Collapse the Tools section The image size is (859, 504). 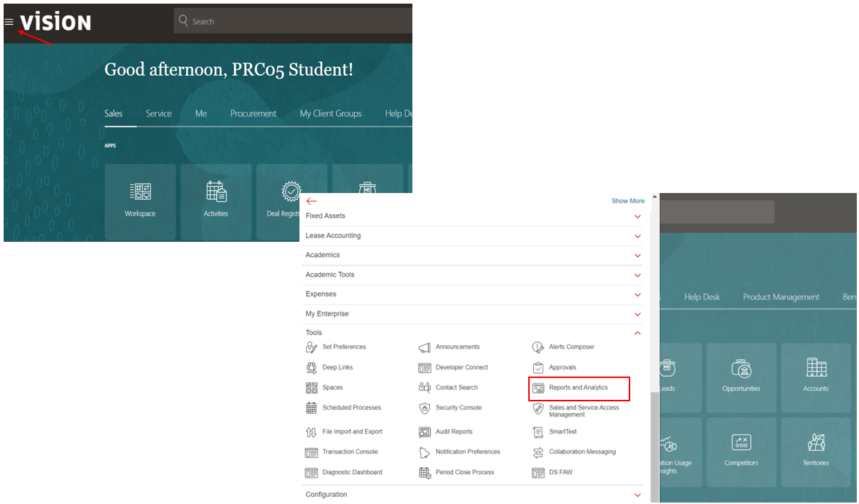[638, 333]
